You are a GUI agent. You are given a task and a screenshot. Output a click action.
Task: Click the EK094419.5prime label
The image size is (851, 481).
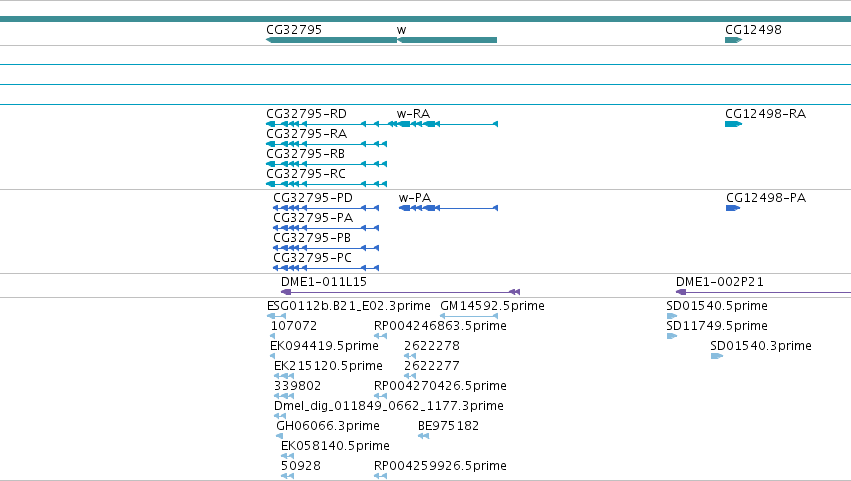pos(324,346)
